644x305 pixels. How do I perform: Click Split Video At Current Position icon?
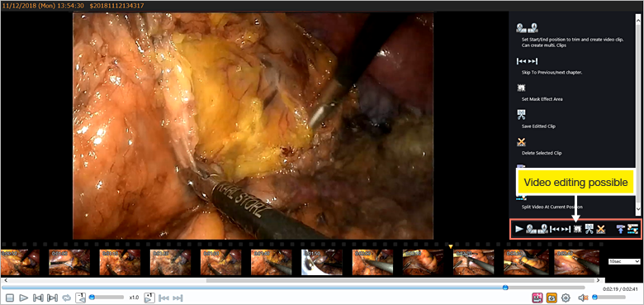632,229
